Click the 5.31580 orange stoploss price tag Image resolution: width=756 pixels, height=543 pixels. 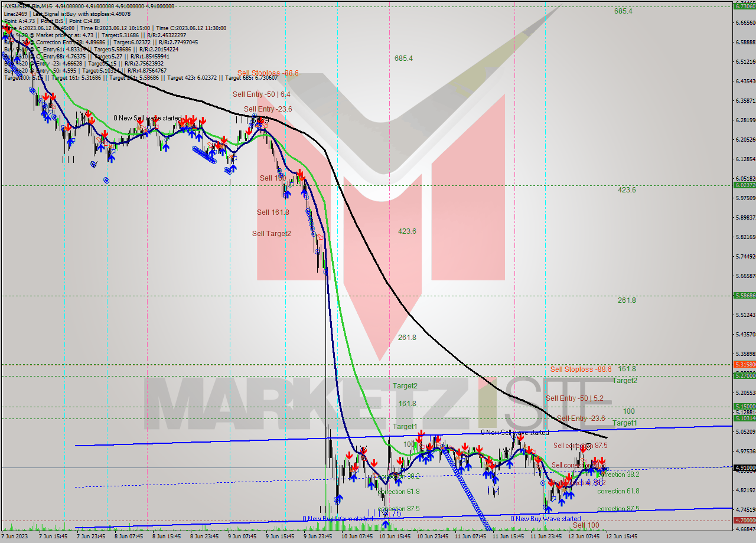point(744,365)
